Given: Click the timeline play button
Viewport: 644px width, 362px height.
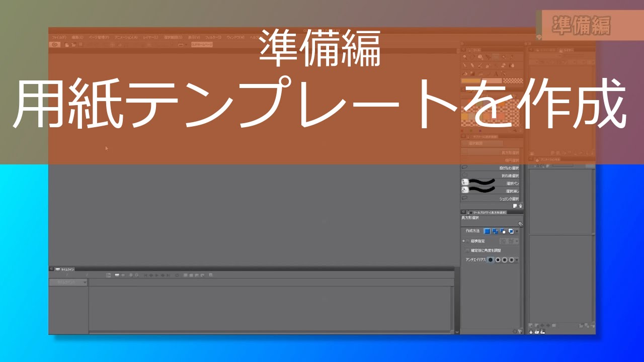Looking at the screenshot, I should (x=157, y=275).
